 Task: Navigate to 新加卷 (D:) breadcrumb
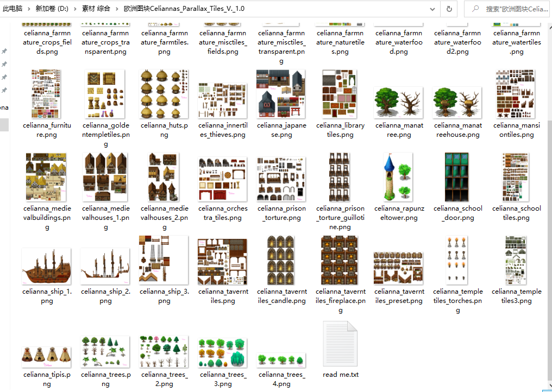pyautogui.click(x=52, y=9)
